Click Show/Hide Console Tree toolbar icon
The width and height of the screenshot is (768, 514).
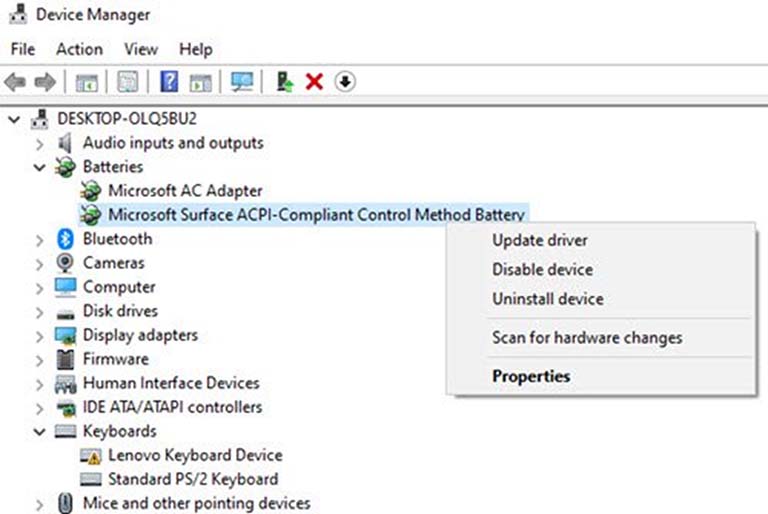coord(87,82)
